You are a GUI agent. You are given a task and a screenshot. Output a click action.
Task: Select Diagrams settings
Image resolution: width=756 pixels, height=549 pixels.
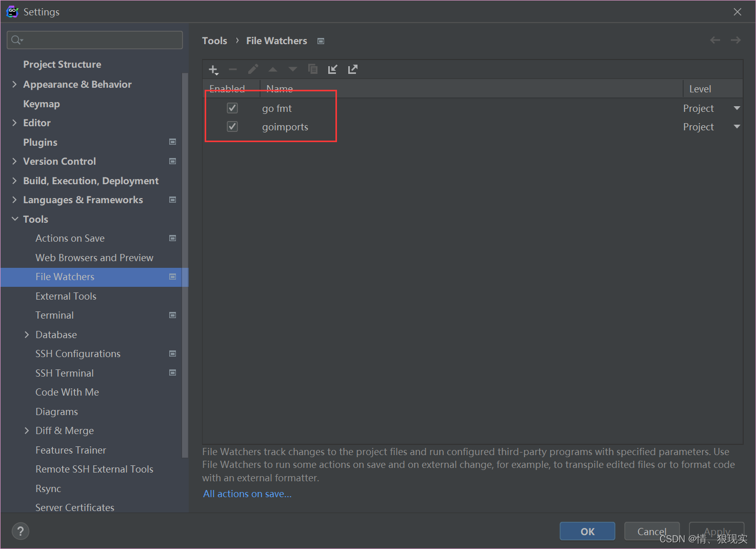pos(56,411)
